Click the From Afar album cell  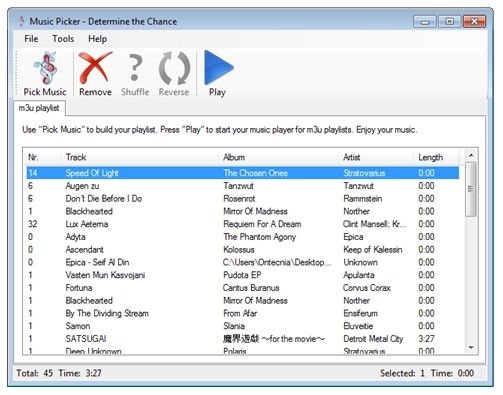click(240, 313)
